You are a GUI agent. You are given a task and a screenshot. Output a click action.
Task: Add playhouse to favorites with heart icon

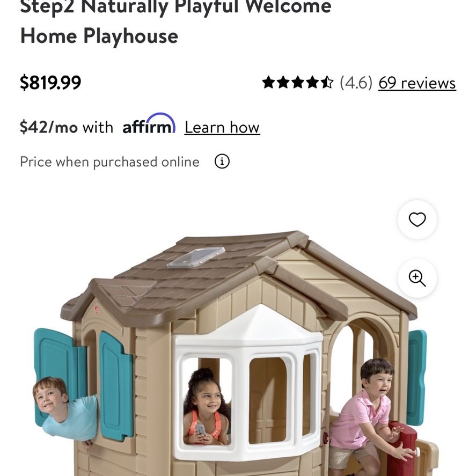[x=417, y=219]
